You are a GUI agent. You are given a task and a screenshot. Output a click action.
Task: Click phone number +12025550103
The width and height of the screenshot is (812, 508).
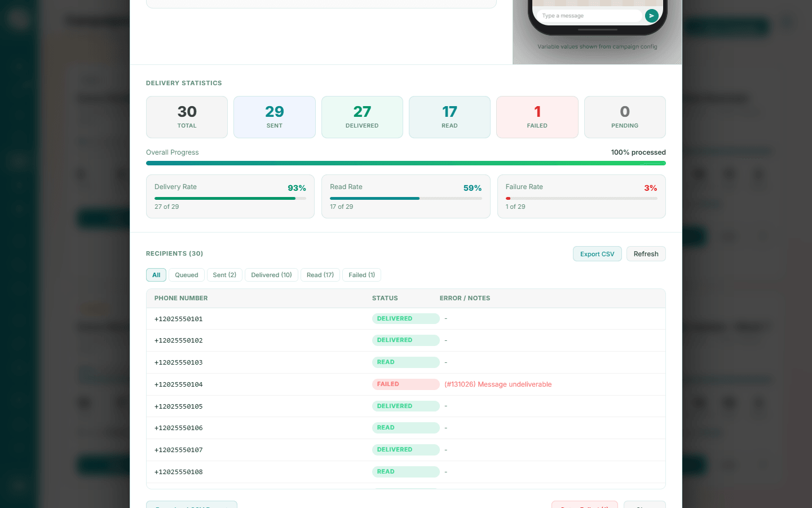(x=179, y=362)
